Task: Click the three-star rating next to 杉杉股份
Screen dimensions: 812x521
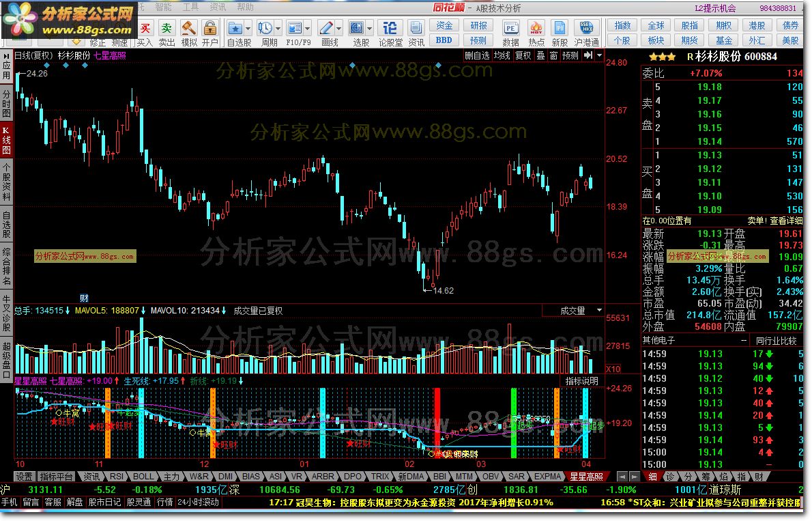Action: click(x=662, y=57)
